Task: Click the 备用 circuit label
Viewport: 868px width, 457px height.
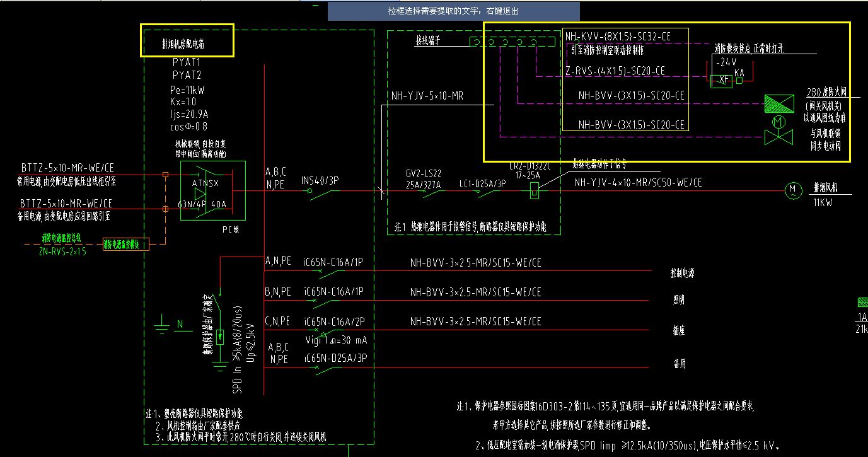Action: 679,364
